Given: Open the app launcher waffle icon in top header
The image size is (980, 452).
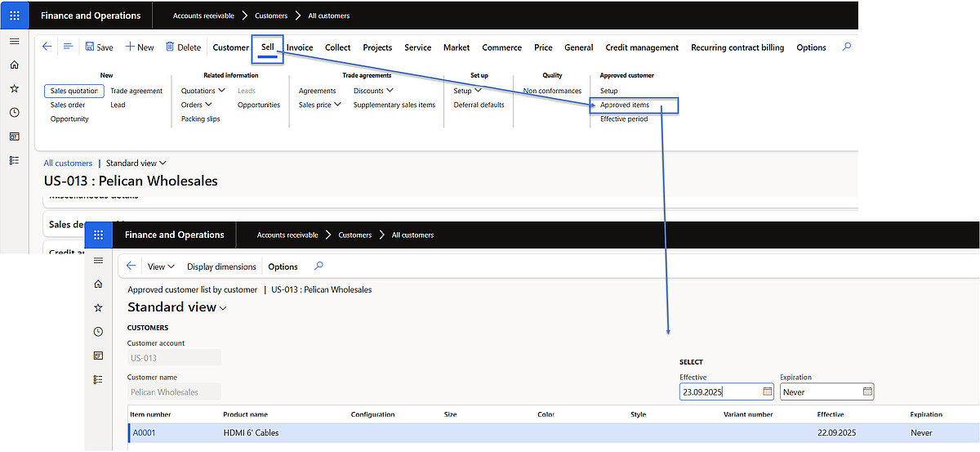Looking at the screenshot, I should pyautogui.click(x=14, y=16).
